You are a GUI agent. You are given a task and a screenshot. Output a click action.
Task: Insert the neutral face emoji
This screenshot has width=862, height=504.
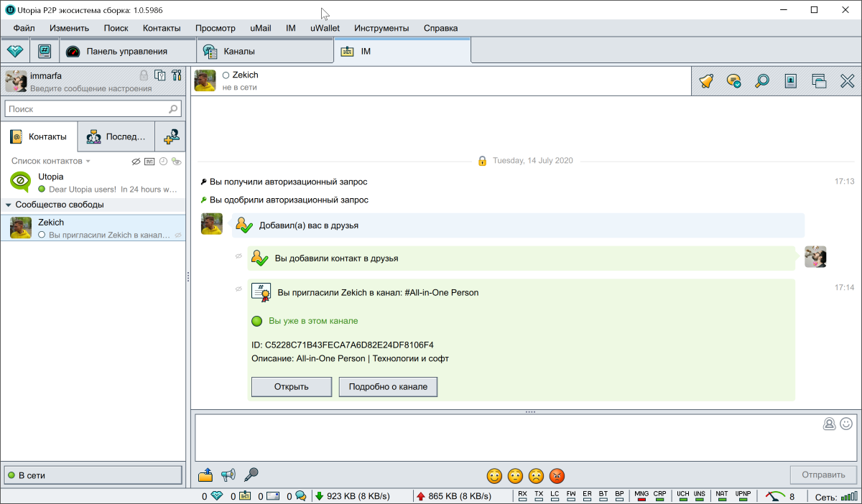click(x=515, y=475)
